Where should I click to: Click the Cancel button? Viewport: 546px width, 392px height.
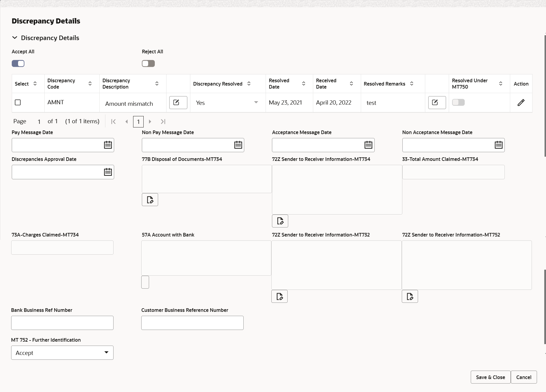[524, 377]
